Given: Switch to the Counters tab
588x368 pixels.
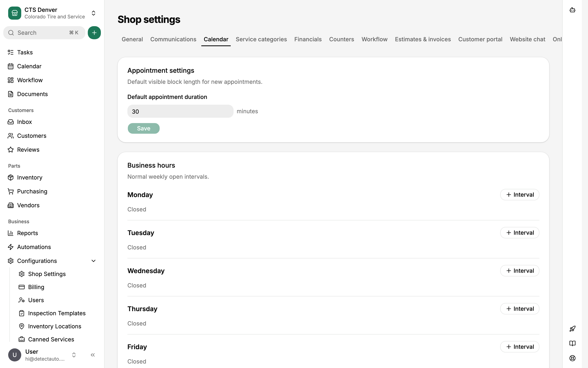Looking at the screenshot, I should tap(341, 39).
